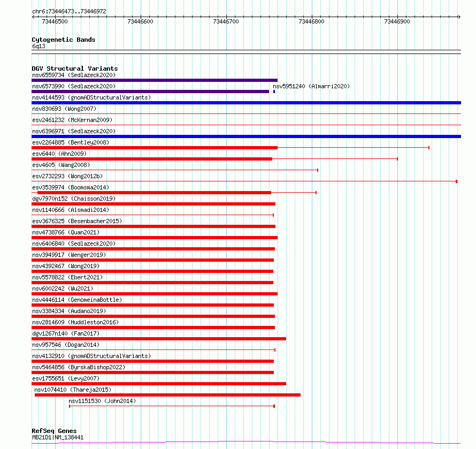Click nsv5464856 (ByrskaBishop2022) label
The width and height of the screenshot is (476, 449).
(79, 367)
